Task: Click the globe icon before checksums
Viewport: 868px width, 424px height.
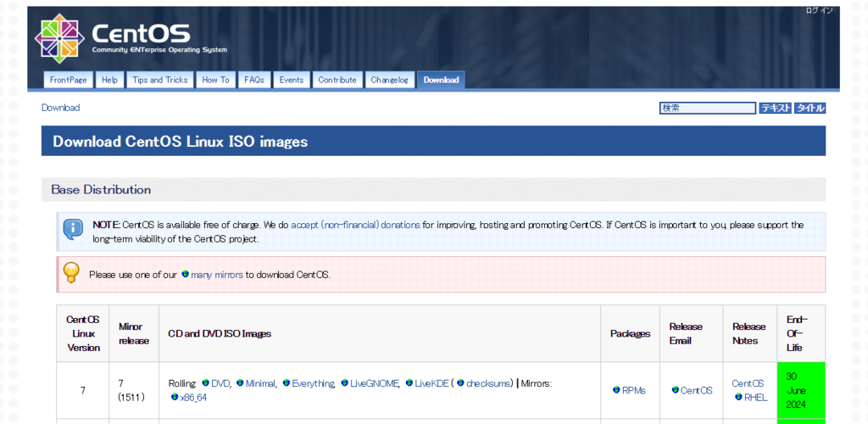Action: [460, 382]
